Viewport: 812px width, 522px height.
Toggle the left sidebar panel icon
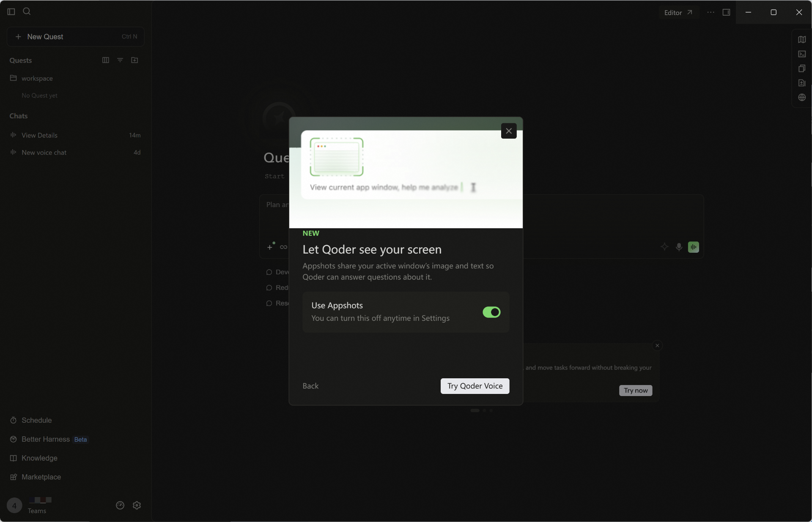tap(11, 11)
